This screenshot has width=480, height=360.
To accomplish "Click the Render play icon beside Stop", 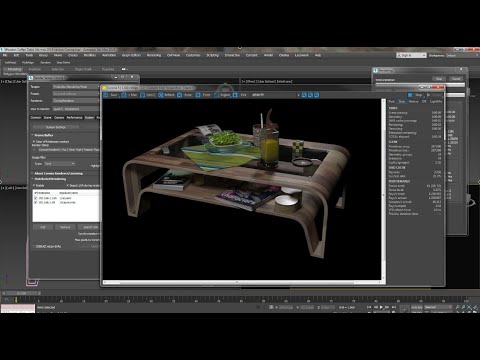I will pos(429,95).
